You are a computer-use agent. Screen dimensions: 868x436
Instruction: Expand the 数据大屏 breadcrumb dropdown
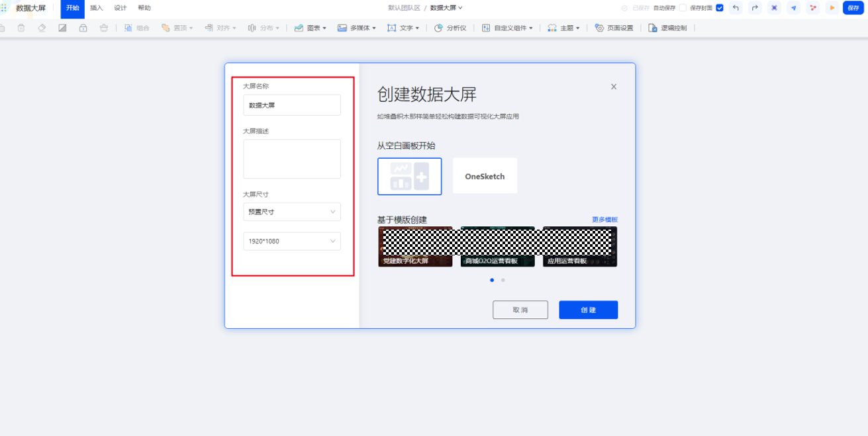tap(446, 8)
